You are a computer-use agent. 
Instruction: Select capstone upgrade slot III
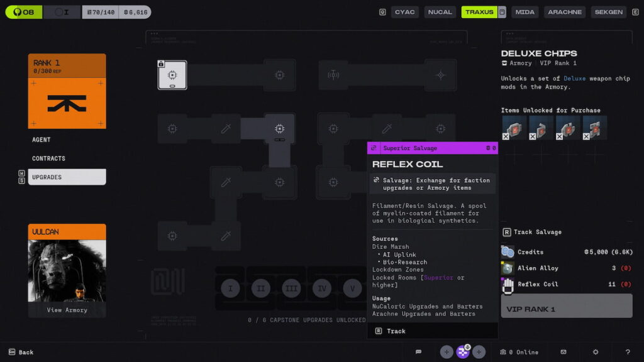pyautogui.click(x=291, y=288)
